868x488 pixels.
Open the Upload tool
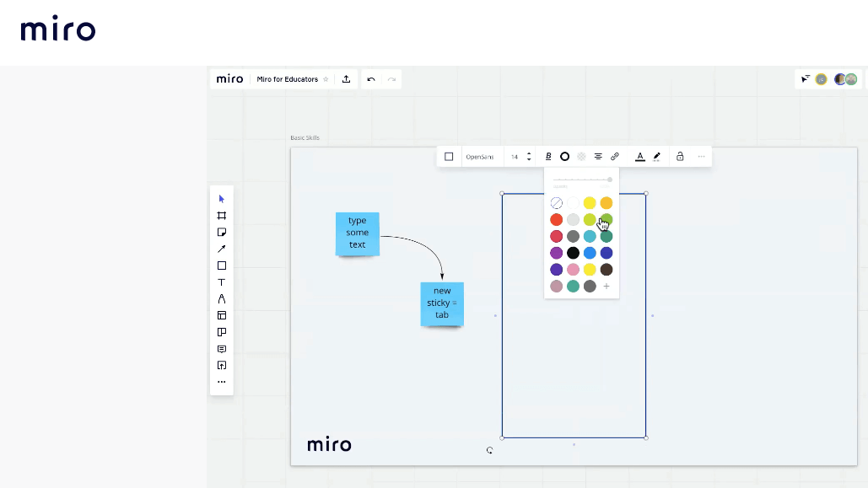[221, 365]
